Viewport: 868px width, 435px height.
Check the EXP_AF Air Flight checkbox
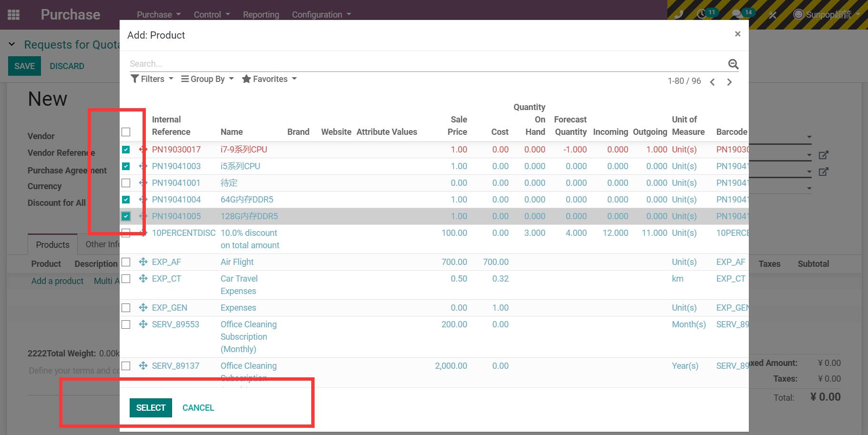click(x=126, y=262)
